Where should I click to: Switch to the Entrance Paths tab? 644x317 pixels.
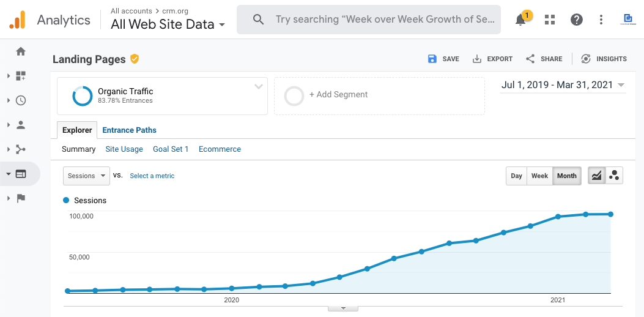pos(129,130)
